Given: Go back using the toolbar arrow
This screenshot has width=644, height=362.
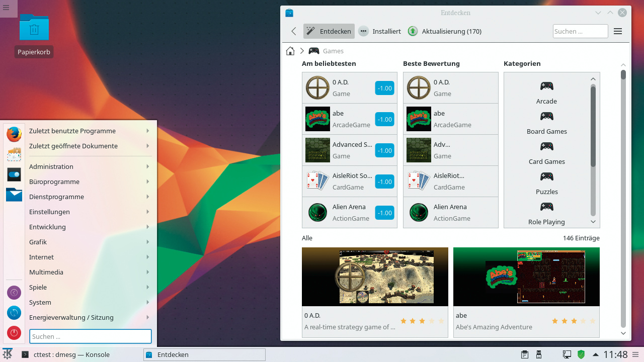Looking at the screenshot, I should (x=294, y=31).
